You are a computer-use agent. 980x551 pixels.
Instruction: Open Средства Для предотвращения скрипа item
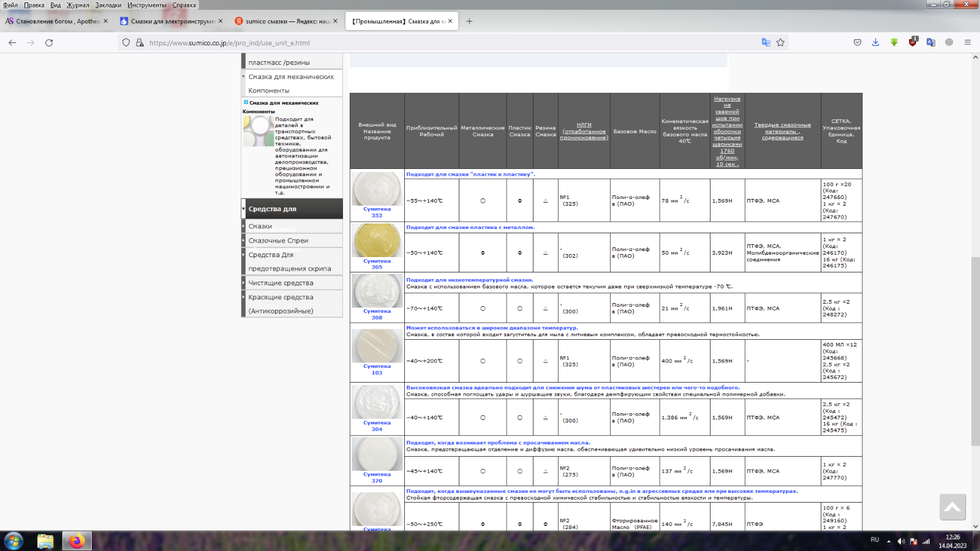pyautogui.click(x=292, y=261)
